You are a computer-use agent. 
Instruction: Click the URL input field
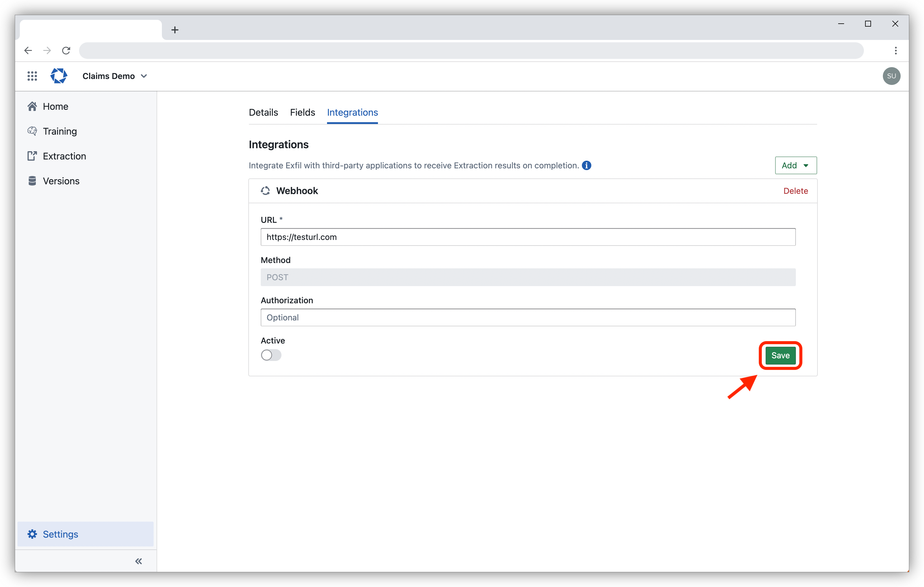click(x=528, y=237)
